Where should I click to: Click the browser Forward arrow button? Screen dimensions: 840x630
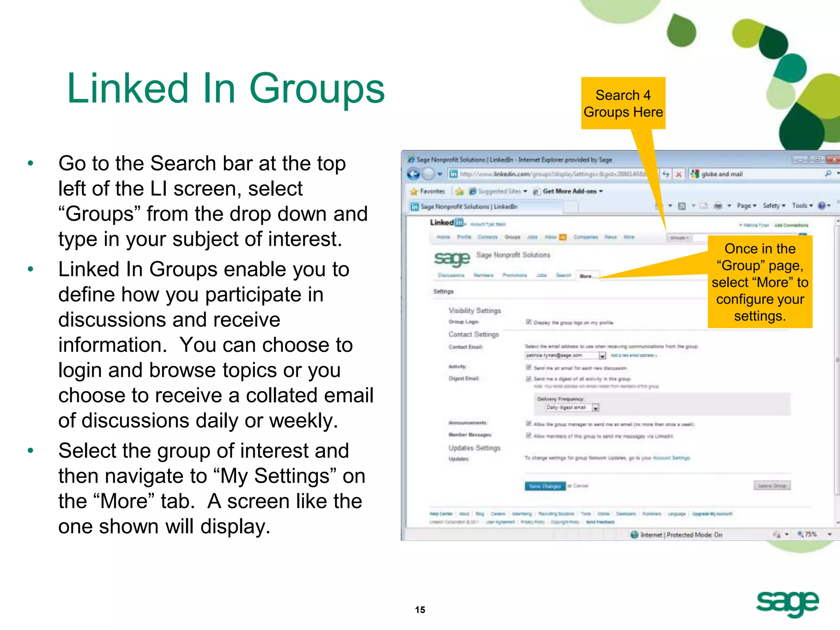click(x=428, y=174)
